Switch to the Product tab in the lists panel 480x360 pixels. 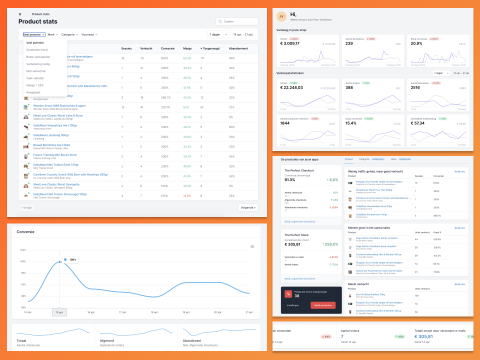click(349, 159)
